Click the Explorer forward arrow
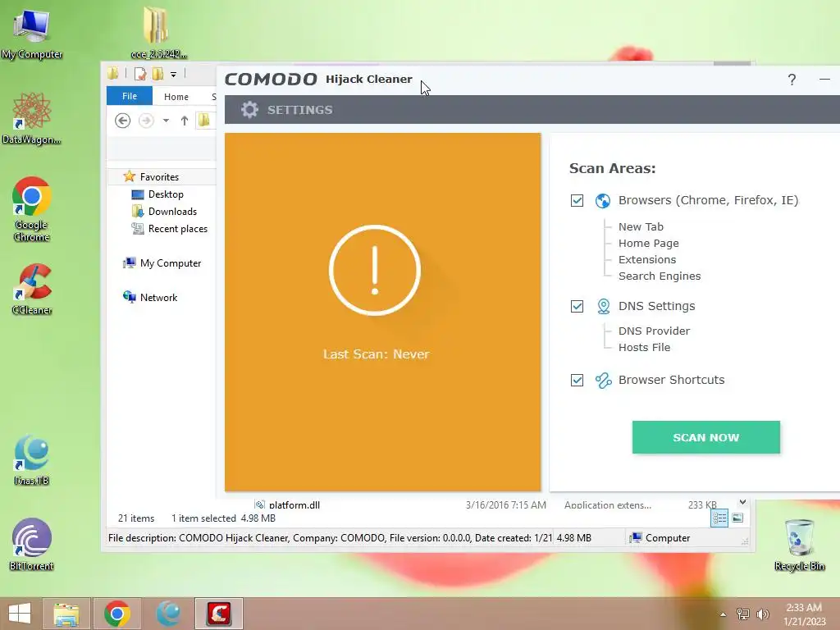 pos(146,121)
